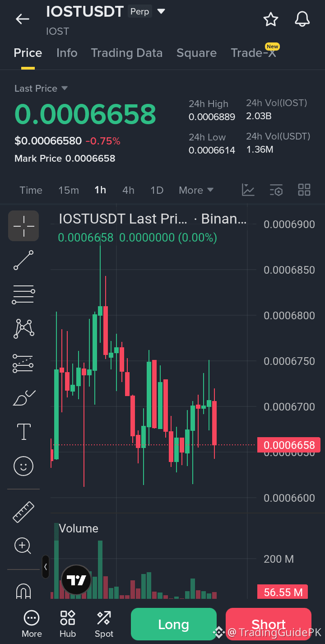Tap the 24h Vol(IOST) 2.03B value
Image resolution: width=325 pixels, height=644 pixels.
[x=259, y=116]
